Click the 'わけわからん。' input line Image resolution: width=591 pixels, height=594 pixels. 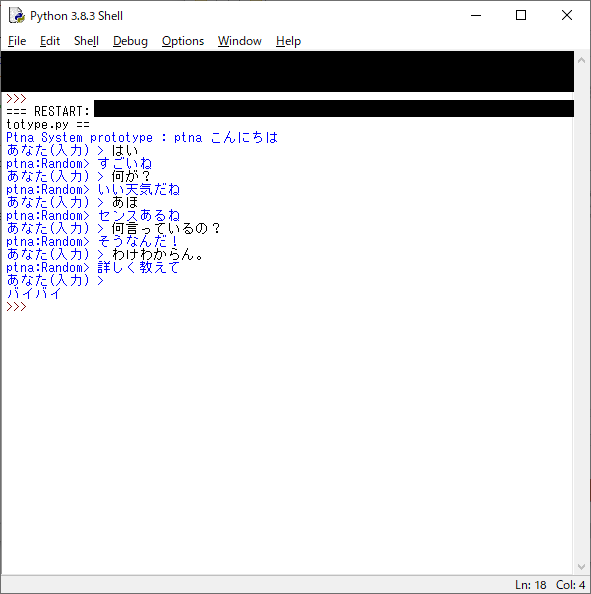coord(106,255)
